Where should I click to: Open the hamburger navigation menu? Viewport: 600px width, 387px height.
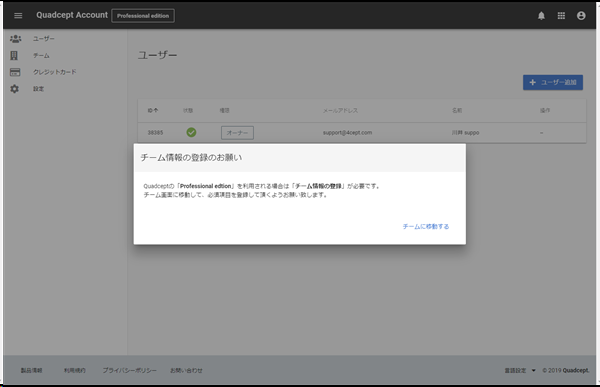point(18,16)
